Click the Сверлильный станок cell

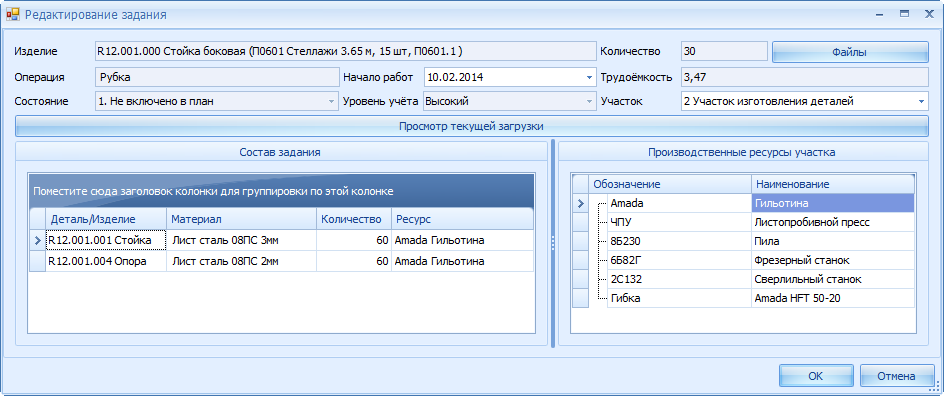click(x=833, y=279)
